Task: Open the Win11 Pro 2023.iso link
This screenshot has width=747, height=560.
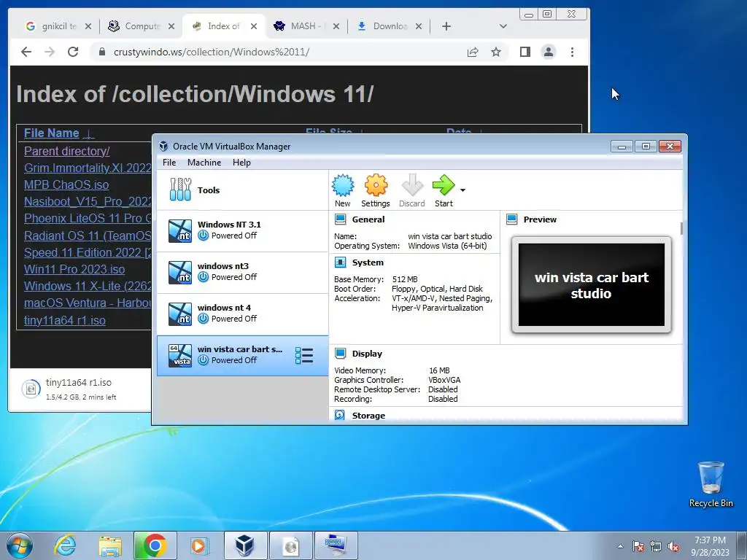Action: tap(74, 269)
